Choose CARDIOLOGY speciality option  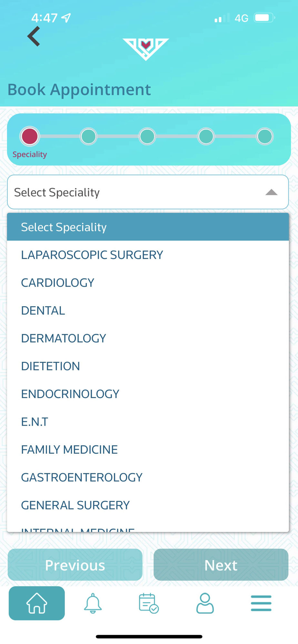point(58,283)
